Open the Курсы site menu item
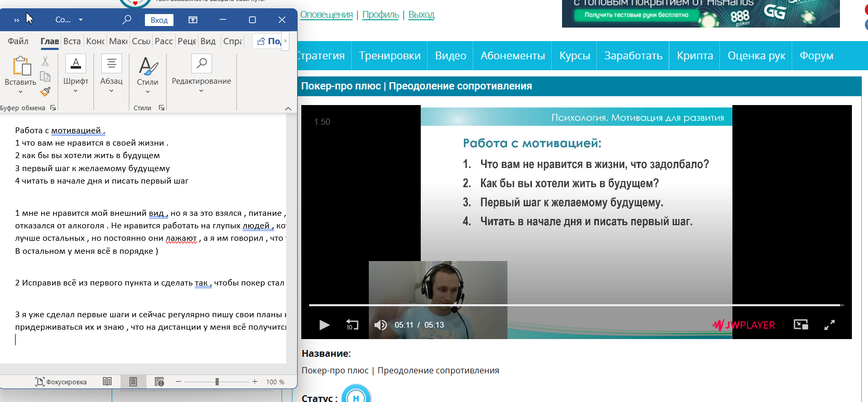The width and height of the screenshot is (868, 402). pos(575,56)
